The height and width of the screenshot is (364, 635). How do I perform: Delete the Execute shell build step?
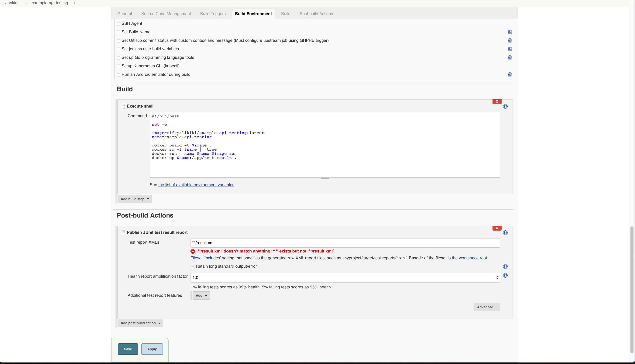pyautogui.click(x=497, y=101)
